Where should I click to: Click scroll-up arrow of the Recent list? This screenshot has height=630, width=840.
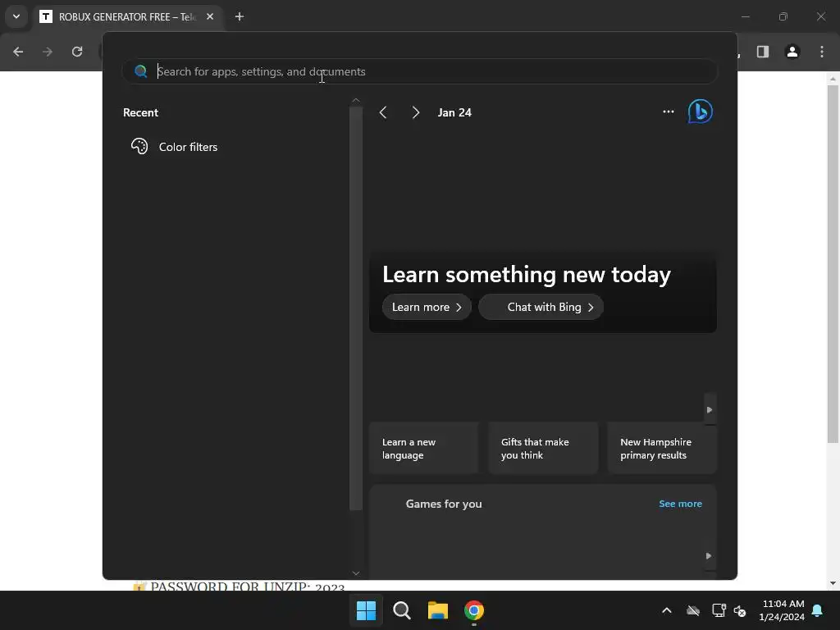click(x=356, y=101)
